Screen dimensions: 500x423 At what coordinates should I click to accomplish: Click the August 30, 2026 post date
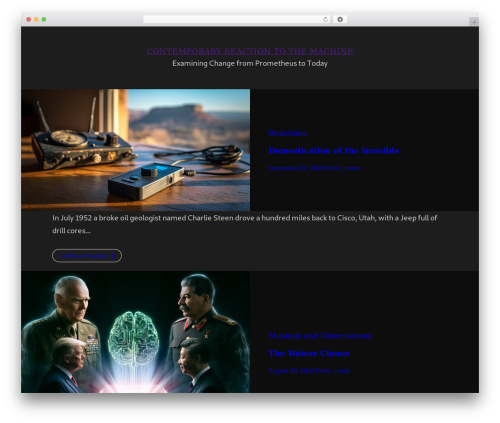[x=292, y=371]
